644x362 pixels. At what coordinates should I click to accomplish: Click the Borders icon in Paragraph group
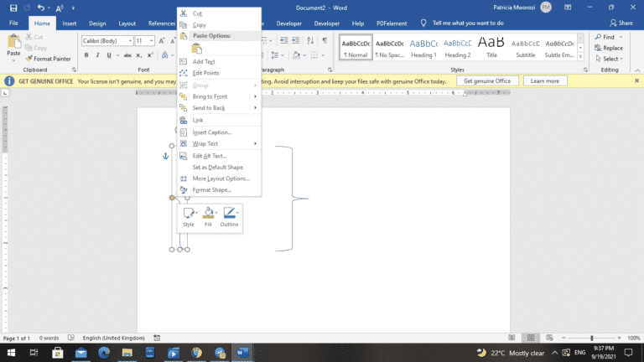click(314, 55)
